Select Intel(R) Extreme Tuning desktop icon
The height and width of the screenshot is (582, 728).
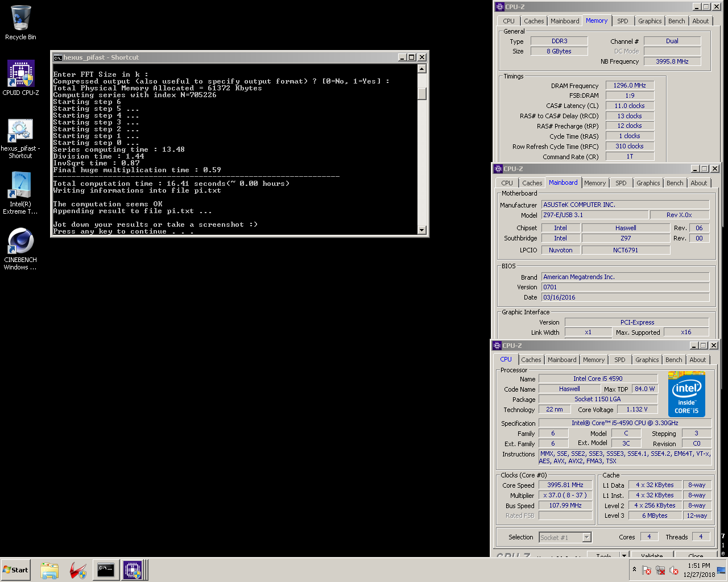[20, 193]
